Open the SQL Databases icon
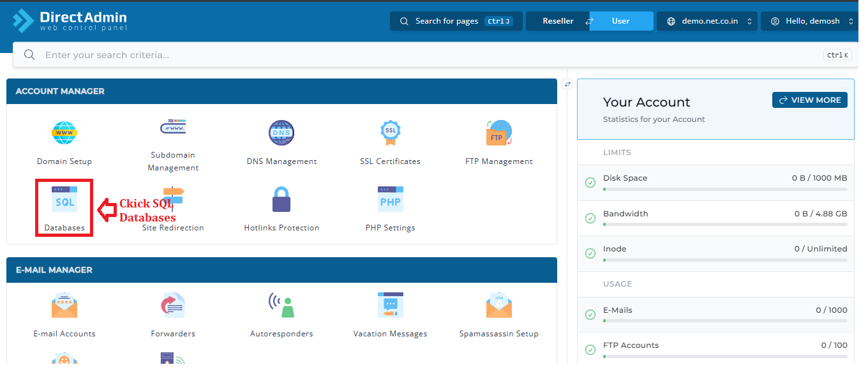Viewport: 868px width, 367px height. [x=64, y=199]
